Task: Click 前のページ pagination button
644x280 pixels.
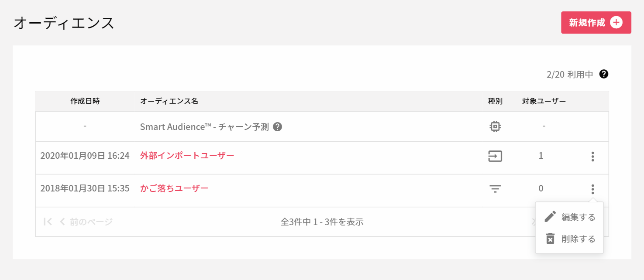Action: [86, 222]
